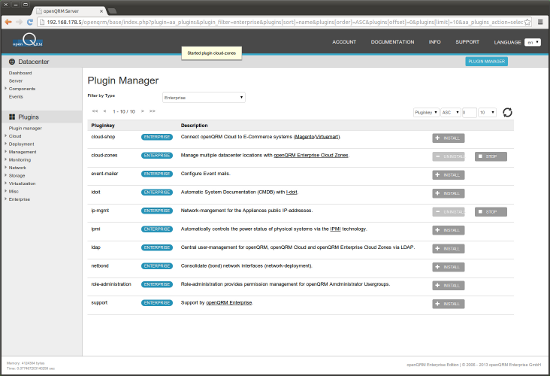Screen dimensions: 550x376
Task: Uninstall the ip-mgmt plugin
Action: pos(448,212)
